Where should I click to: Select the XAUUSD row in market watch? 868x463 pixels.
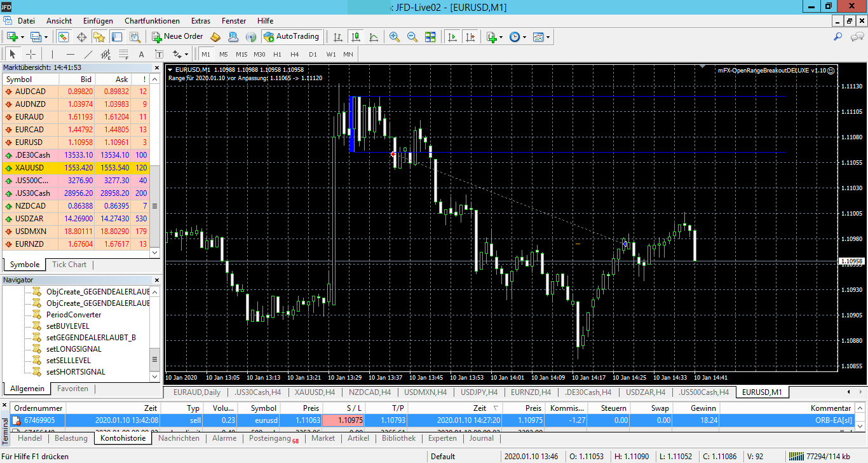pyautogui.click(x=76, y=168)
